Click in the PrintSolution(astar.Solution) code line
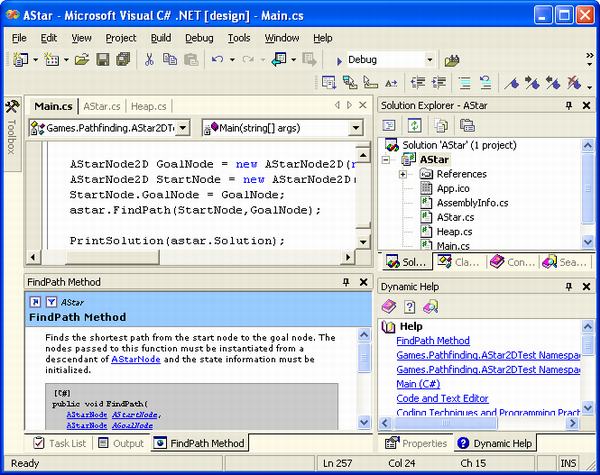This screenshot has height=475, width=600. coord(177,241)
